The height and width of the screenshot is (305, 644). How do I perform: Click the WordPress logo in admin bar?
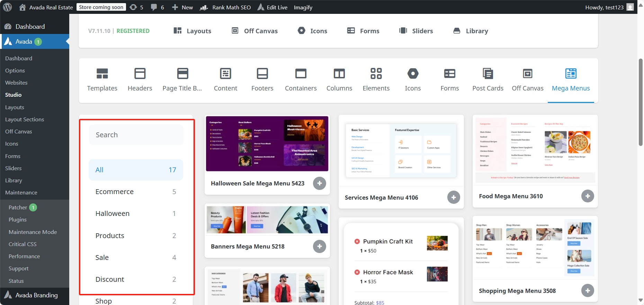pyautogui.click(x=7, y=7)
